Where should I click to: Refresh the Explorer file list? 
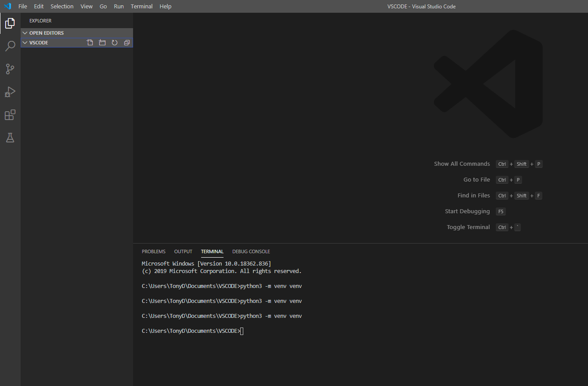click(x=114, y=42)
